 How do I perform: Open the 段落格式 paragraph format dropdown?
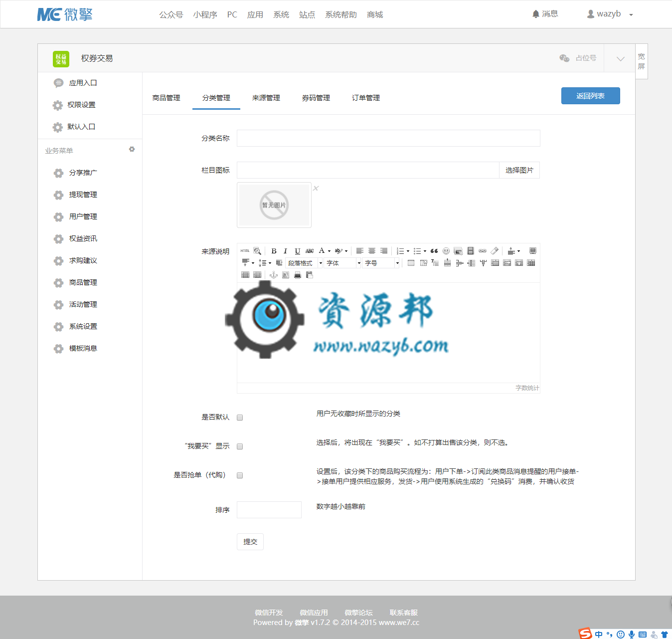tap(305, 263)
